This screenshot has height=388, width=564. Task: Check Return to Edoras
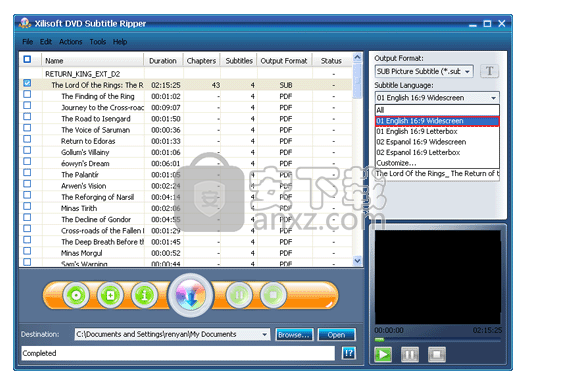click(x=27, y=139)
